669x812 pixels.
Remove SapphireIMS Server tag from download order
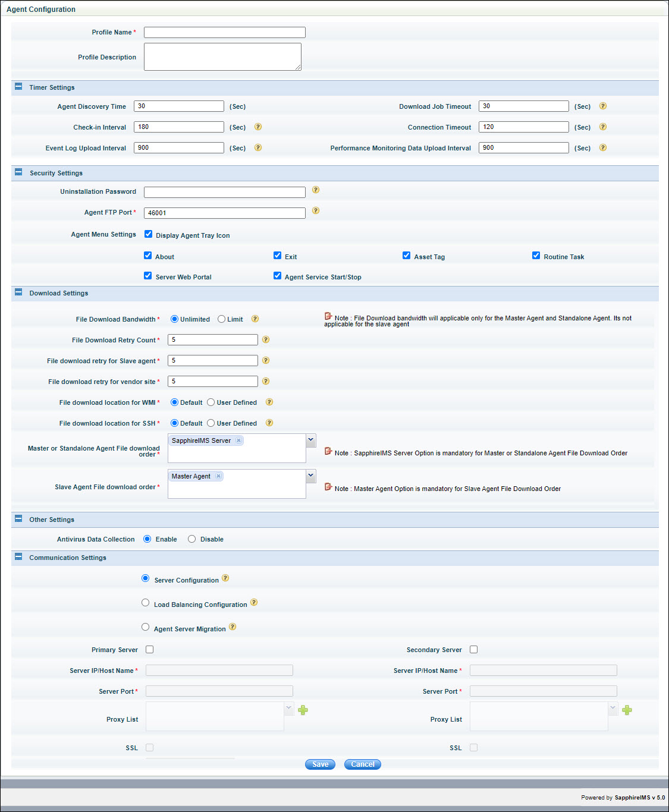tap(238, 440)
